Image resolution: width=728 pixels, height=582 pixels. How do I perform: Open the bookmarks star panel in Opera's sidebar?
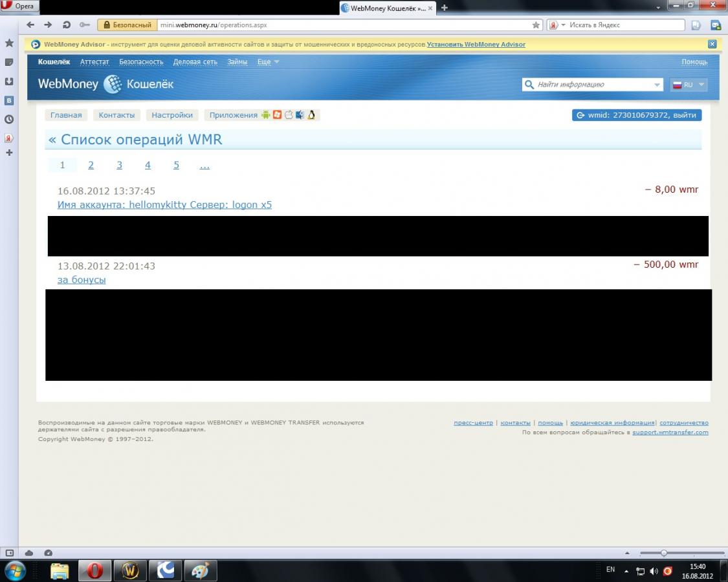pyautogui.click(x=9, y=43)
